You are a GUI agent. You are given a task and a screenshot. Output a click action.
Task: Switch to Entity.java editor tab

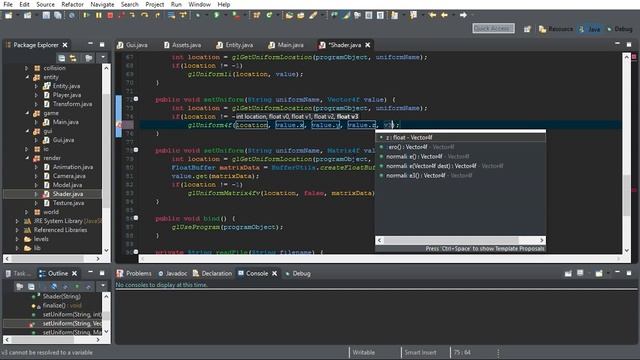point(235,45)
